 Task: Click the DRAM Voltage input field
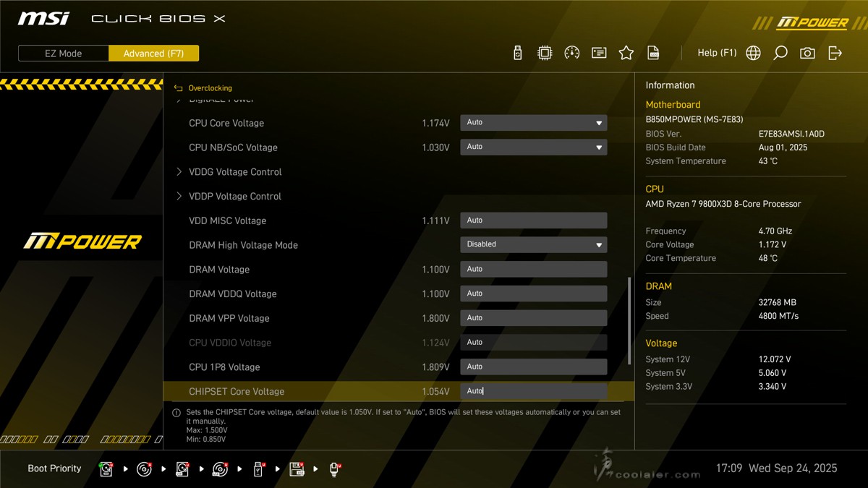534,270
